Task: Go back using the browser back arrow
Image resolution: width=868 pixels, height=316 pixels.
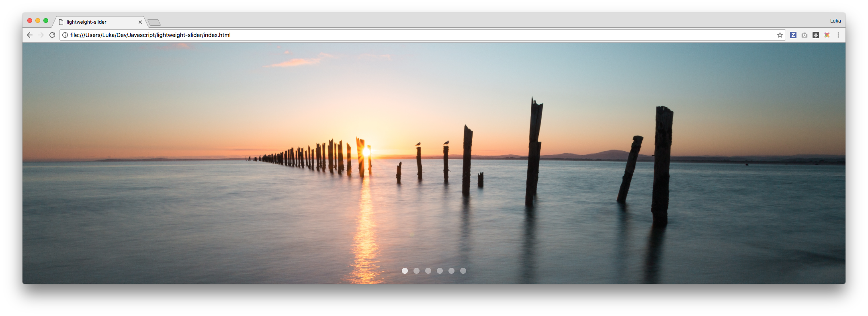Action: 30,35
